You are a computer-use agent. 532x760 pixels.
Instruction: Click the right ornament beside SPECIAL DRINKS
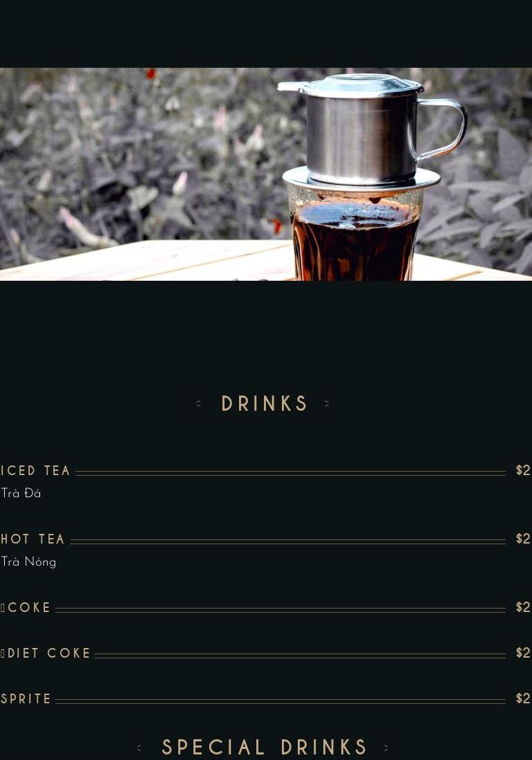click(x=386, y=748)
